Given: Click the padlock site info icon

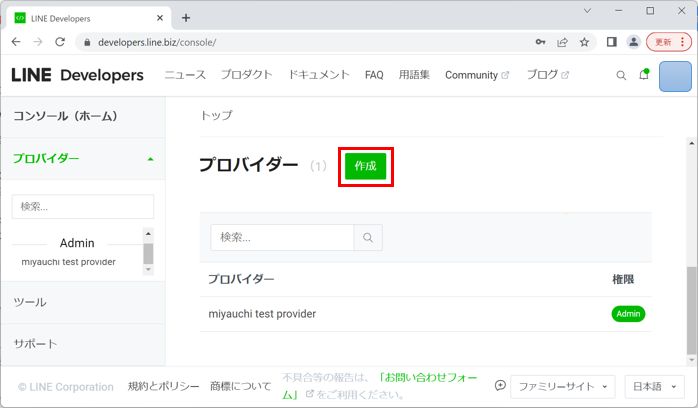Looking at the screenshot, I should [x=87, y=42].
